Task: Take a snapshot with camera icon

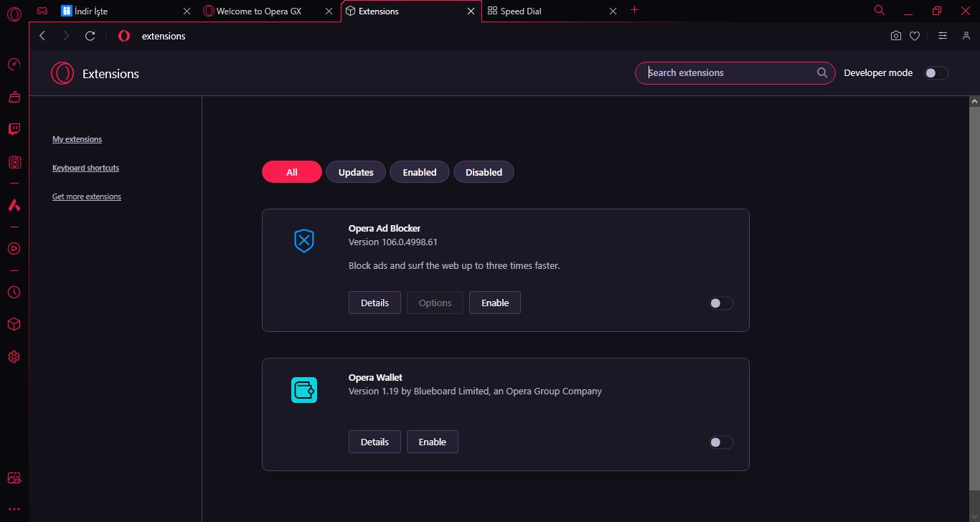Action: (x=895, y=36)
